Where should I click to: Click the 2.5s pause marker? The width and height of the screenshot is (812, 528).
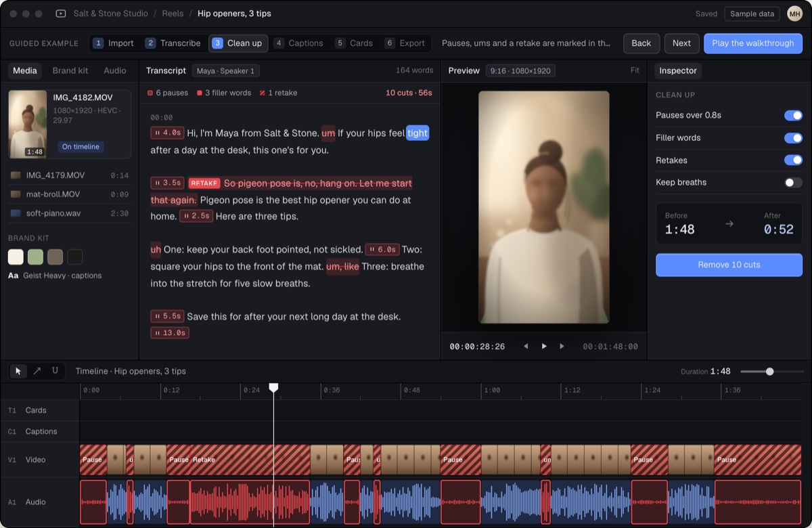click(196, 216)
